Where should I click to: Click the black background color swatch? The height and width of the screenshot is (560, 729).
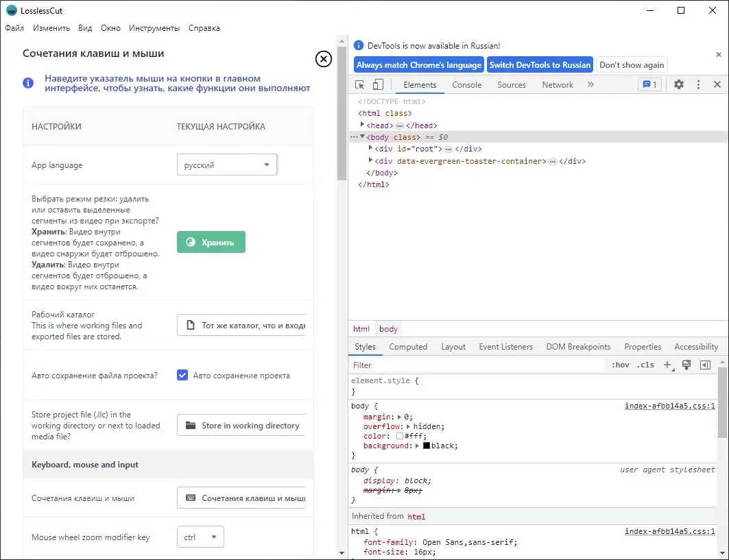pos(427,446)
